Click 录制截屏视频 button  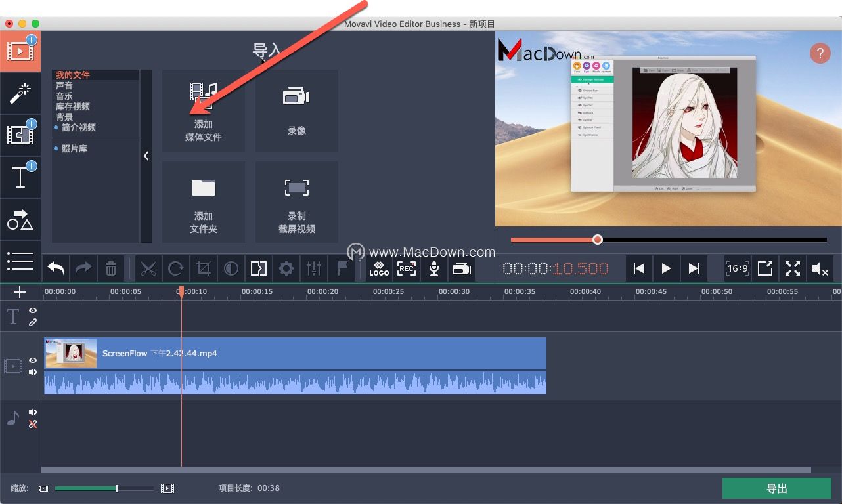click(x=297, y=202)
